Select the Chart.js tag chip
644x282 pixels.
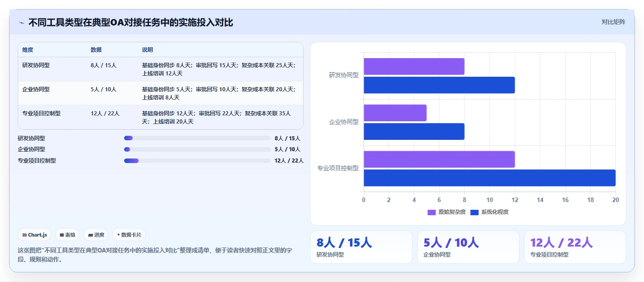(x=35, y=235)
